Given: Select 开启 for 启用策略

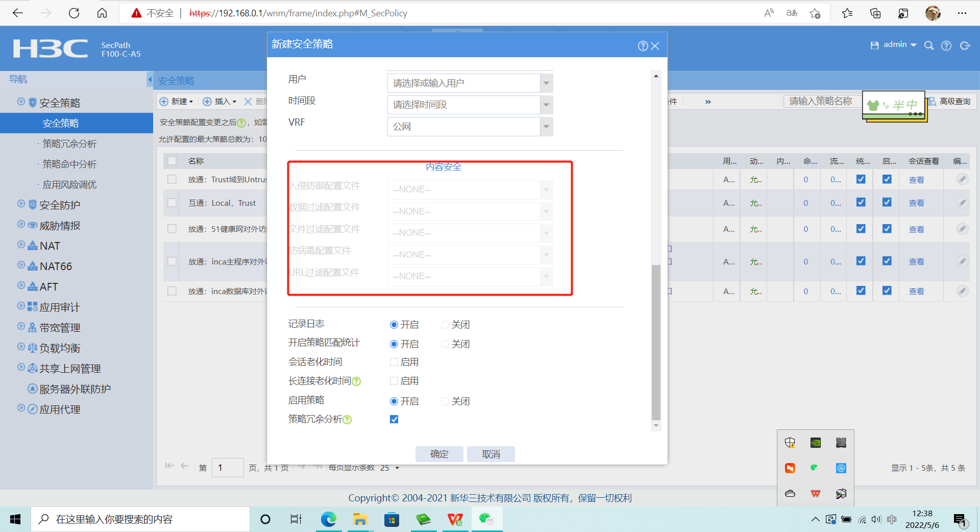Looking at the screenshot, I should [x=394, y=401].
